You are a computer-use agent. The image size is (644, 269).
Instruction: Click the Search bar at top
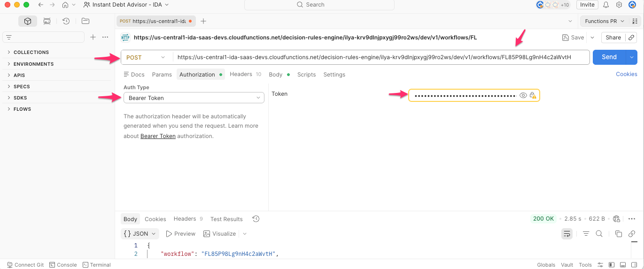[319, 5]
